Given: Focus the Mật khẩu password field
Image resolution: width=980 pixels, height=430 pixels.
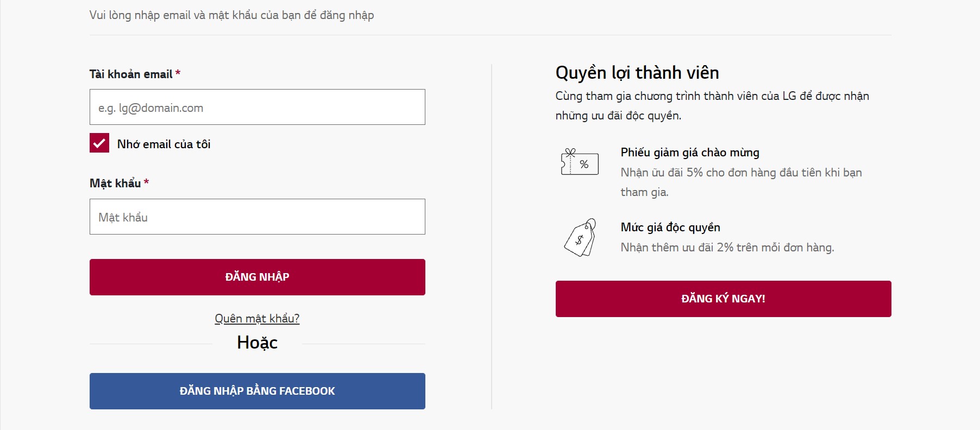Looking at the screenshot, I should [x=257, y=217].
